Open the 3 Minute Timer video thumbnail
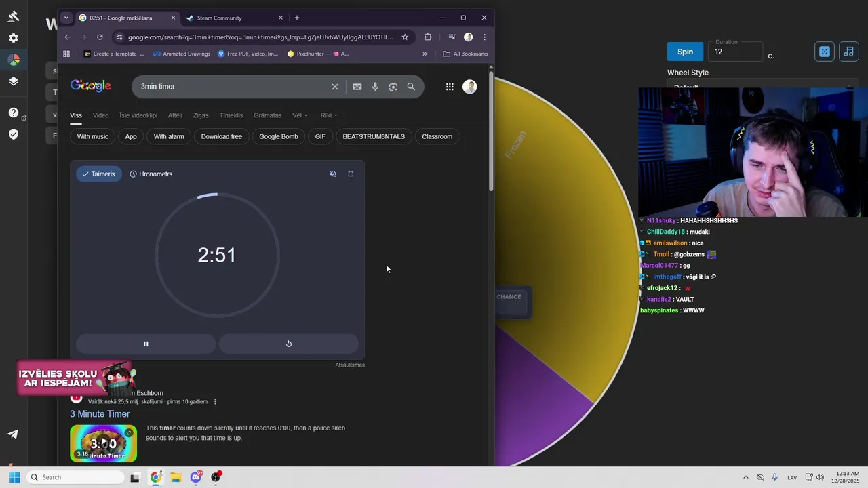Image resolution: width=868 pixels, height=488 pixels. coord(104,443)
